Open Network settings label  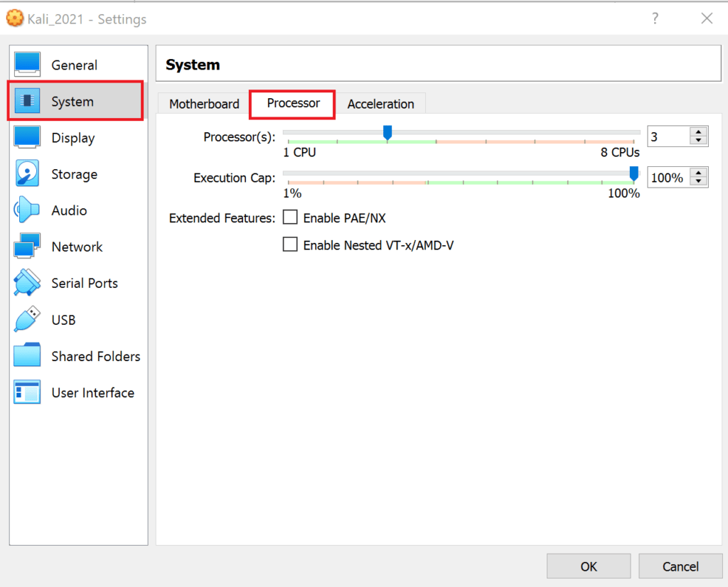(77, 247)
